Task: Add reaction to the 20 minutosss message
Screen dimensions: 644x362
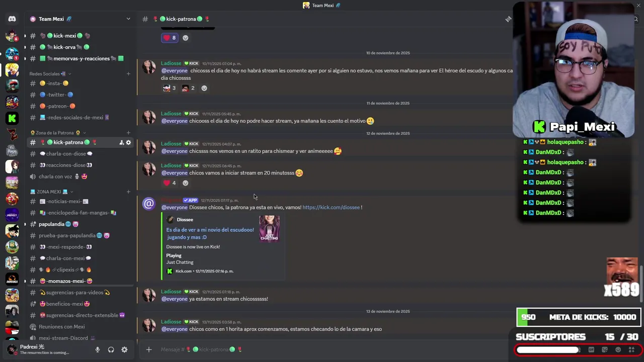Action: pos(185,183)
